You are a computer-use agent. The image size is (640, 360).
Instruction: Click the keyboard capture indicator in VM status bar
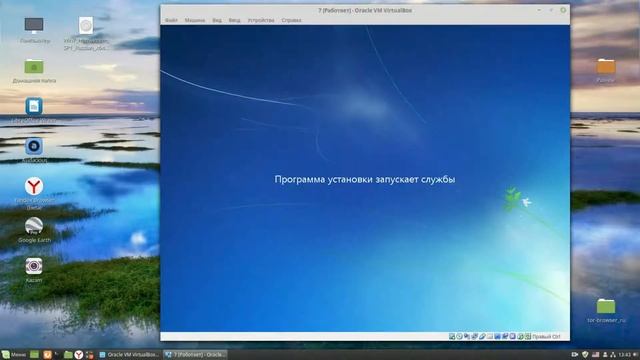pos(528,336)
